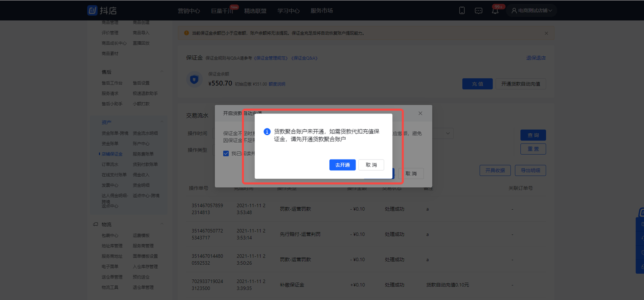
Task: Click the 去开通 button in the dialog
Action: click(342, 165)
